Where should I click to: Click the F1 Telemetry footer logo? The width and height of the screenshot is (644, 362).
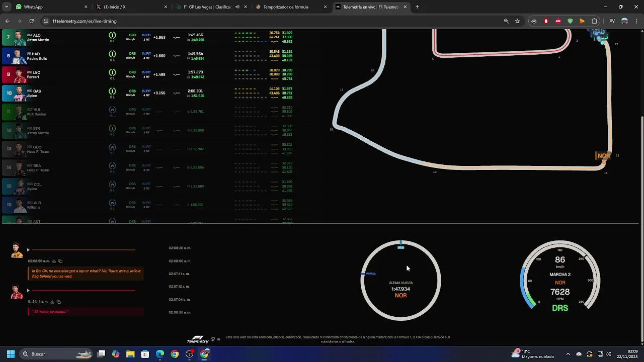pos(198,339)
